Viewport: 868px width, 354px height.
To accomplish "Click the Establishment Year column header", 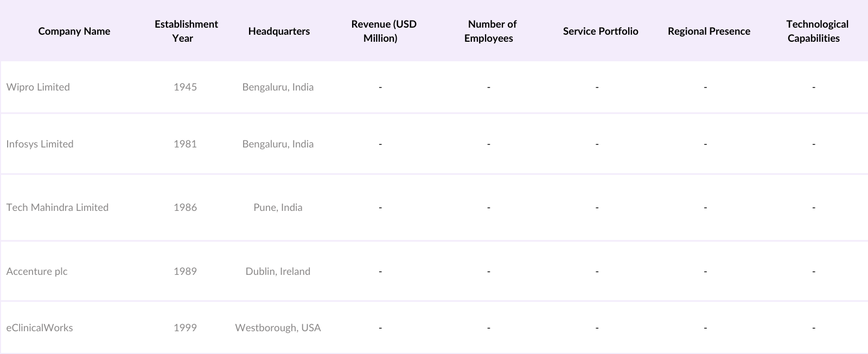I will [x=186, y=31].
